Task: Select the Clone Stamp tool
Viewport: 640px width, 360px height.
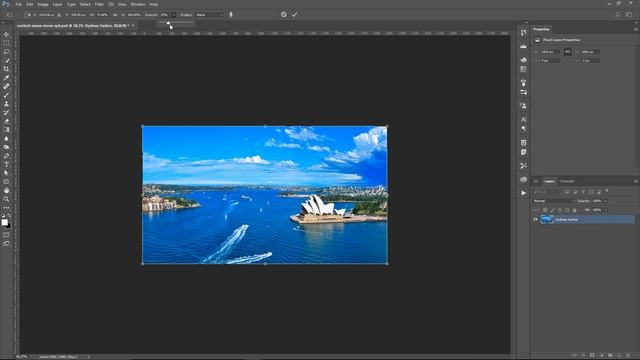Action: (x=6, y=104)
